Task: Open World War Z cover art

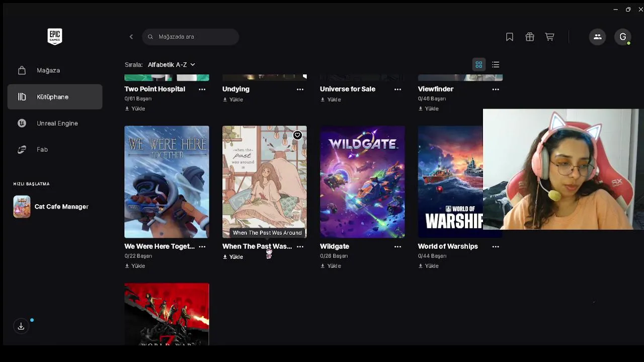Action: pyautogui.click(x=167, y=314)
